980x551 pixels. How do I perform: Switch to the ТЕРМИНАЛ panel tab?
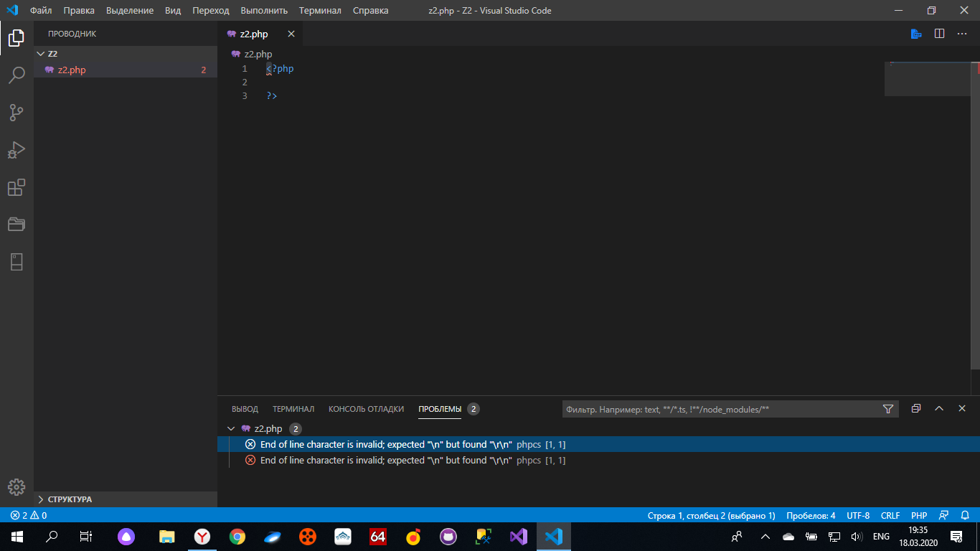pos(293,409)
